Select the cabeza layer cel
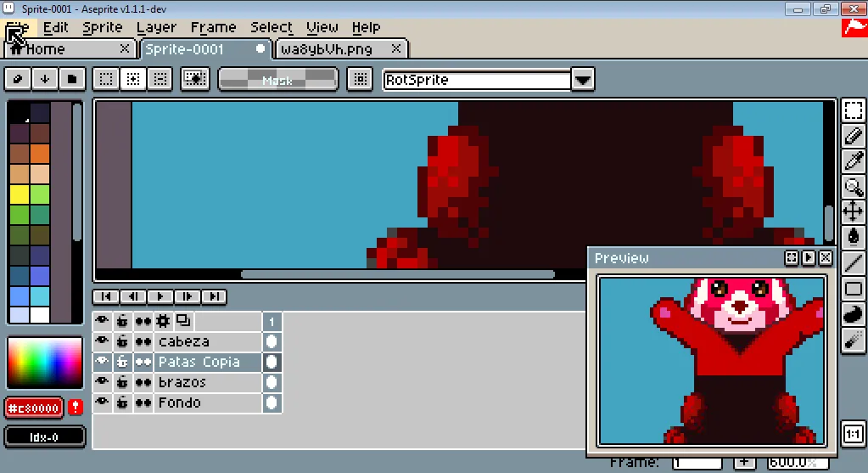Viewport: 868px width, 473px height. coord(272,341)
